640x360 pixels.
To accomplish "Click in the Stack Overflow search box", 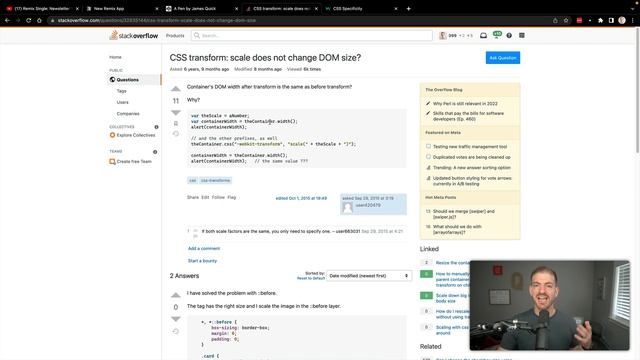I will click(x=311, y=36).
